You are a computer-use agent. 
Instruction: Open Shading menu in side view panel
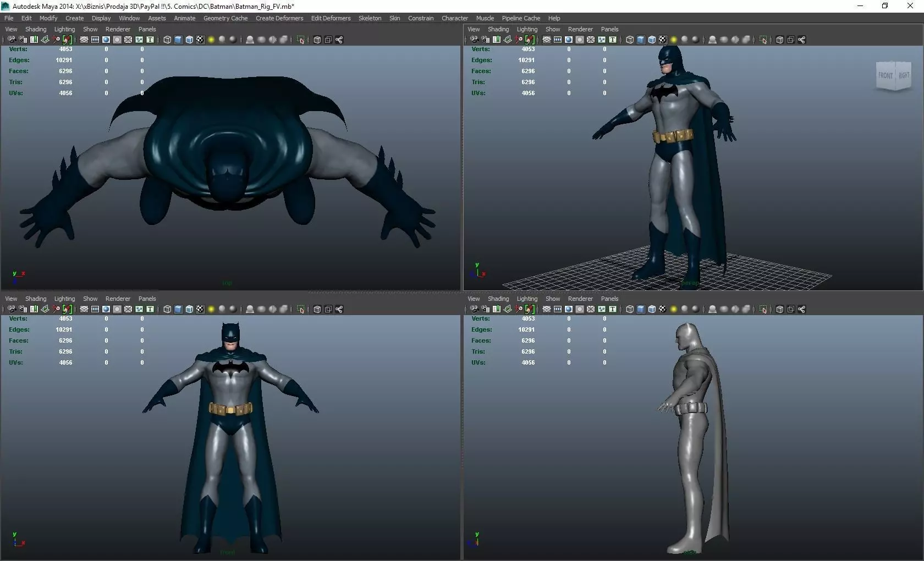[x=498, y=299]
